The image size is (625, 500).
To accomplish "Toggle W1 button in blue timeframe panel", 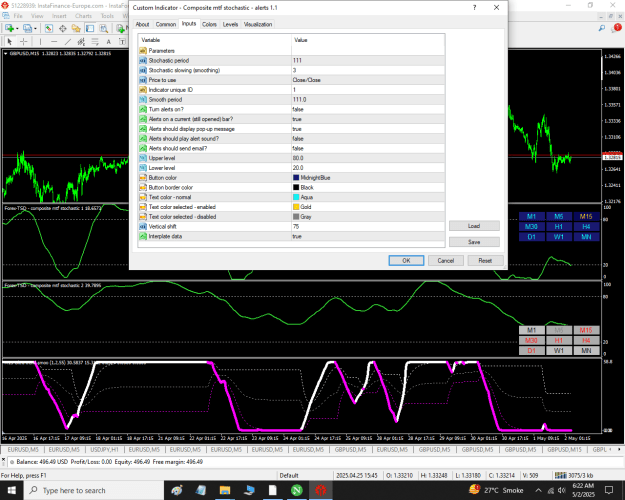I will pos(559,237).
